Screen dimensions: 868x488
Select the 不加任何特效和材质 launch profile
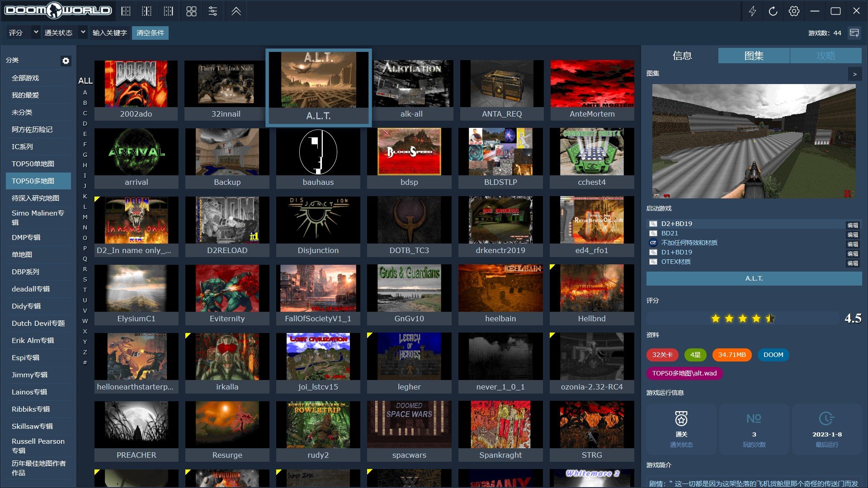pyautogui.click(x=689, y=243)
